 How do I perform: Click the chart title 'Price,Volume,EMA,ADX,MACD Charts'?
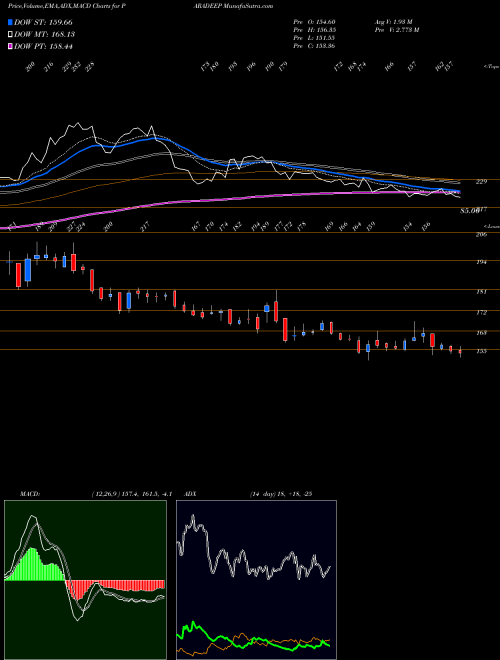(59, 6)
